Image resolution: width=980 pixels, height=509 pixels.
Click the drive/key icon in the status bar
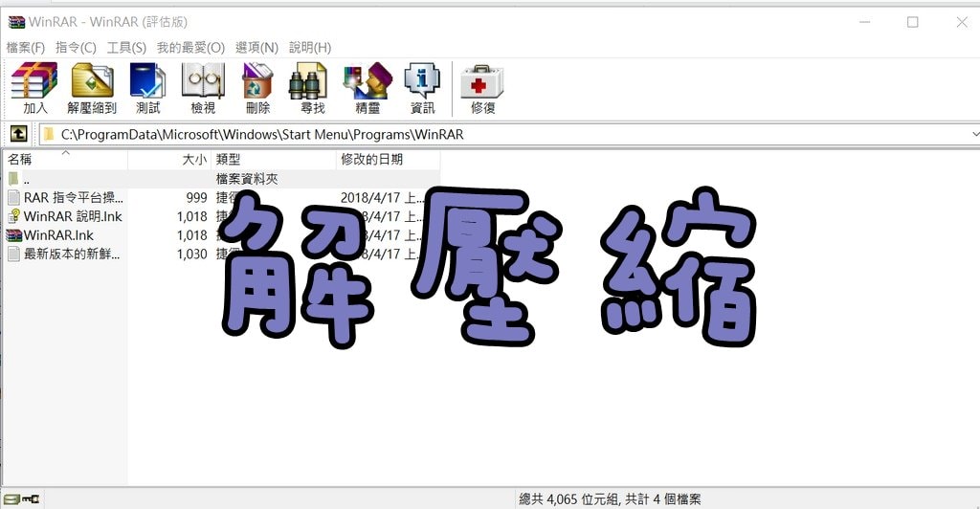pos(21,499)
